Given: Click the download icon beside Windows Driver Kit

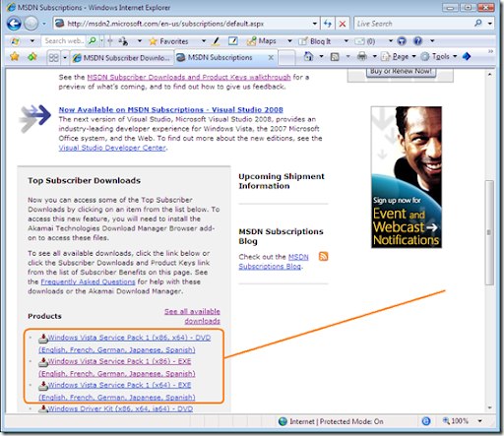Looking at the screenshot, I should (x=42, y=408).
